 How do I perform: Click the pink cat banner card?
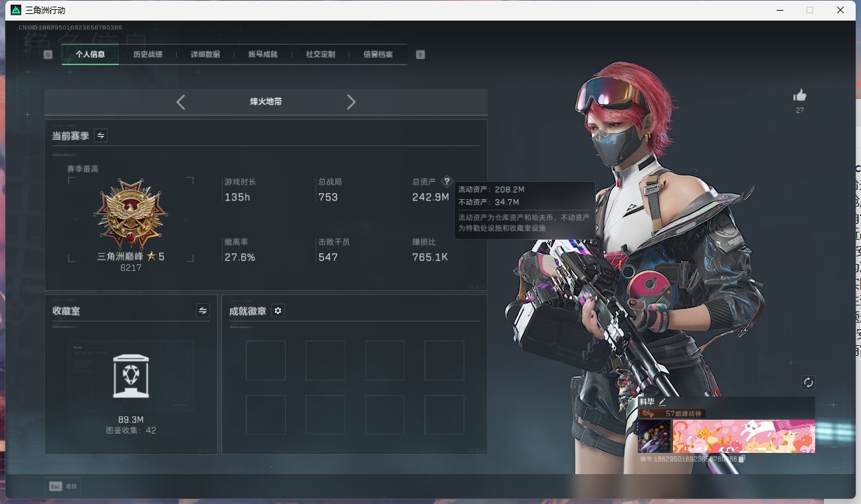pyautogui.click(x=743, y=436)
